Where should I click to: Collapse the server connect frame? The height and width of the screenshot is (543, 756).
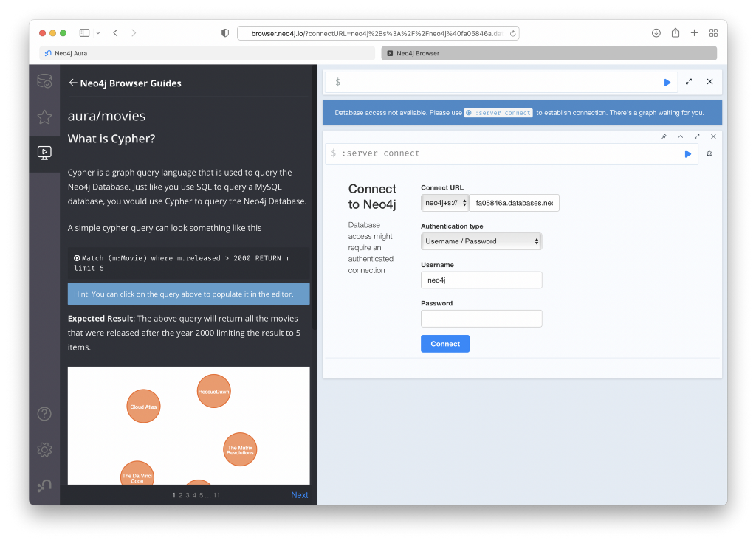[x=680, y=136]
